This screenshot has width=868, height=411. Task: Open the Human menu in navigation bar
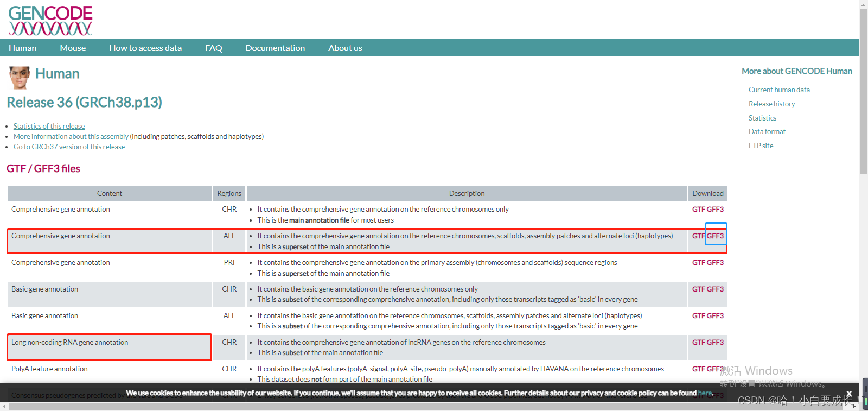point(23,48)
